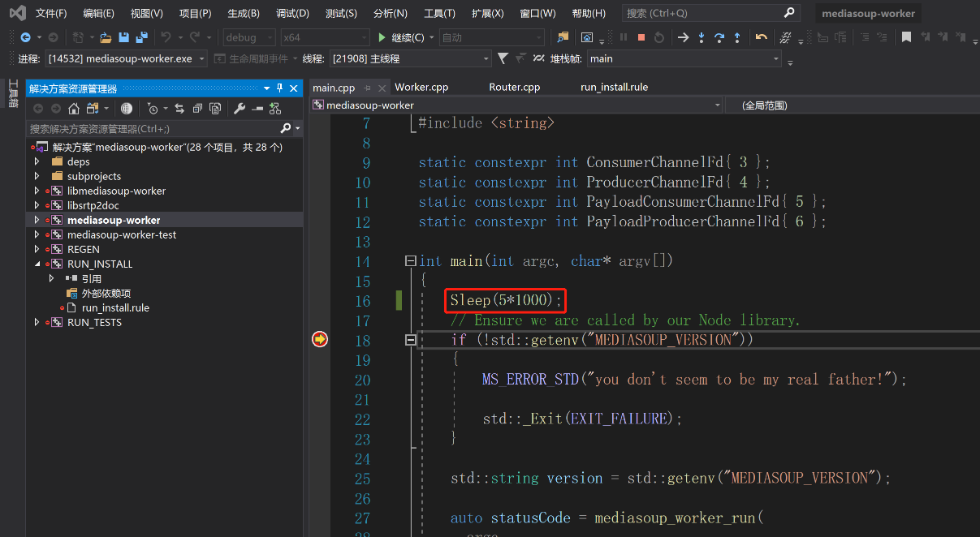Screen dimensions: 980x537
Task: Click the red Stop Debugging square icon
Action: 641,37
